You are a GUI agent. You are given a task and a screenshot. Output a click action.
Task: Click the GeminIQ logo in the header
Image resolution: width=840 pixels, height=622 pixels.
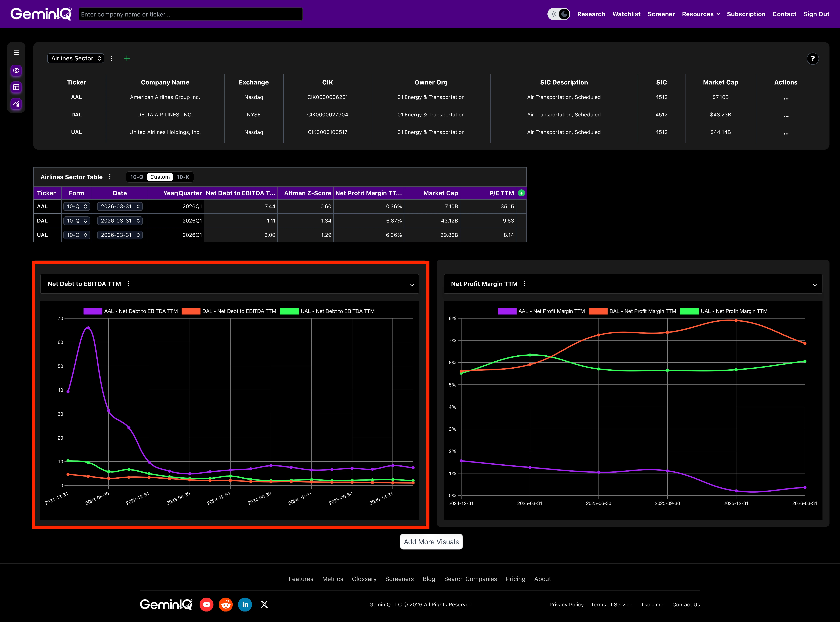click(41, 14)
